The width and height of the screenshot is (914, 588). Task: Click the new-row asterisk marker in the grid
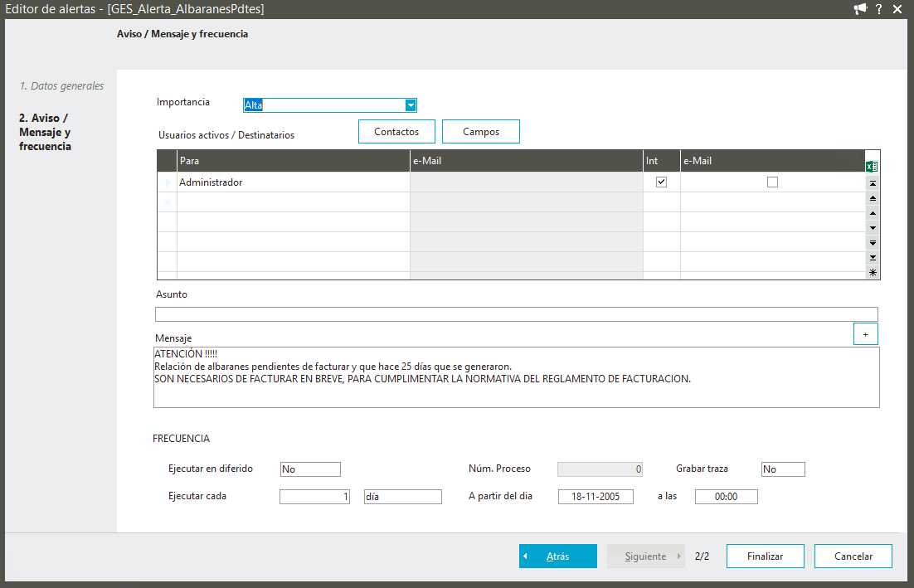tap(168, 202)
